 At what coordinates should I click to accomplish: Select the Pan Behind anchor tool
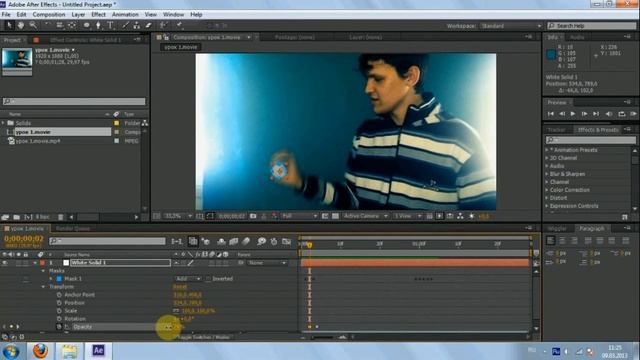[x=72, y=25]
